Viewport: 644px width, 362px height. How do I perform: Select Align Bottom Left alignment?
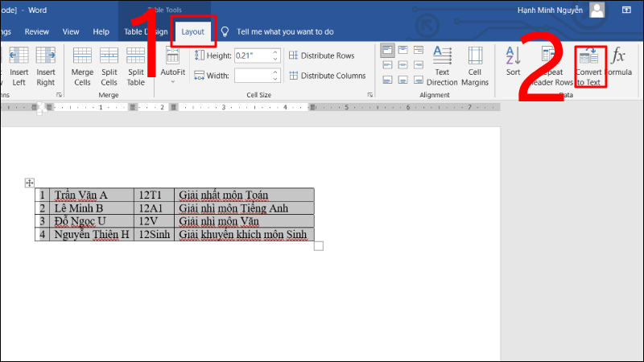coord(387,80)
